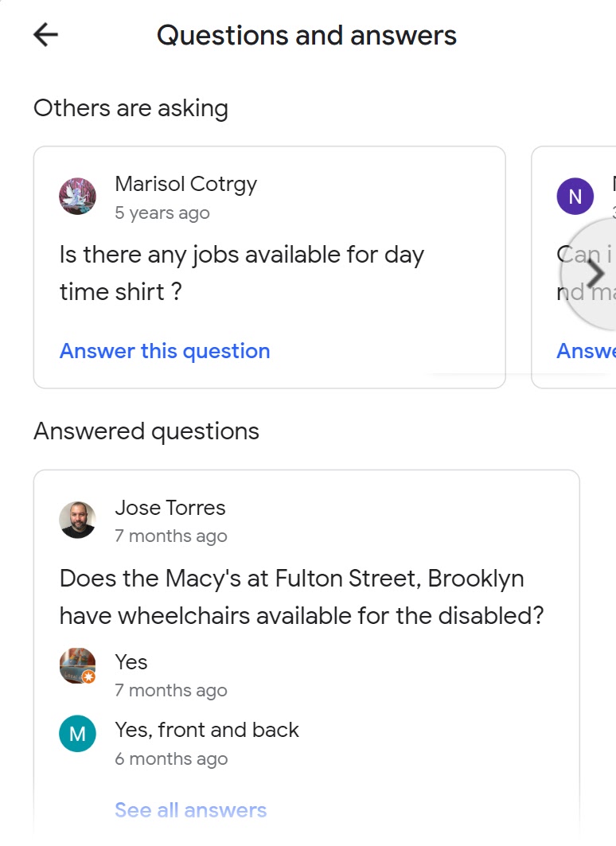Screen dimensions: 616x846
Task: Click the cut-off Answer link on second card
Action: pos(586,351)
